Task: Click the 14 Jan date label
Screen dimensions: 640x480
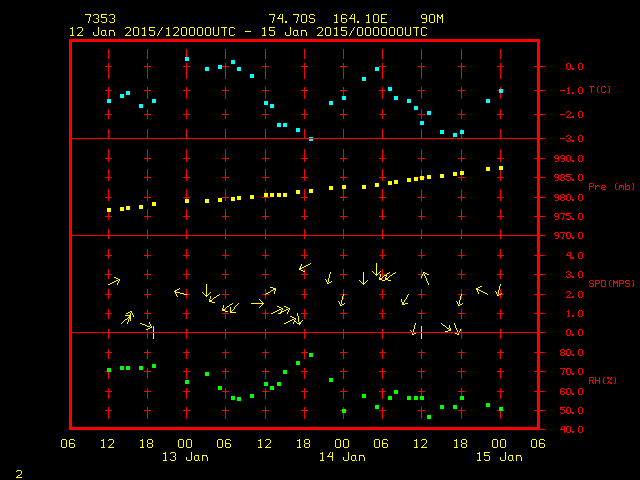Action: coord(342,457)
